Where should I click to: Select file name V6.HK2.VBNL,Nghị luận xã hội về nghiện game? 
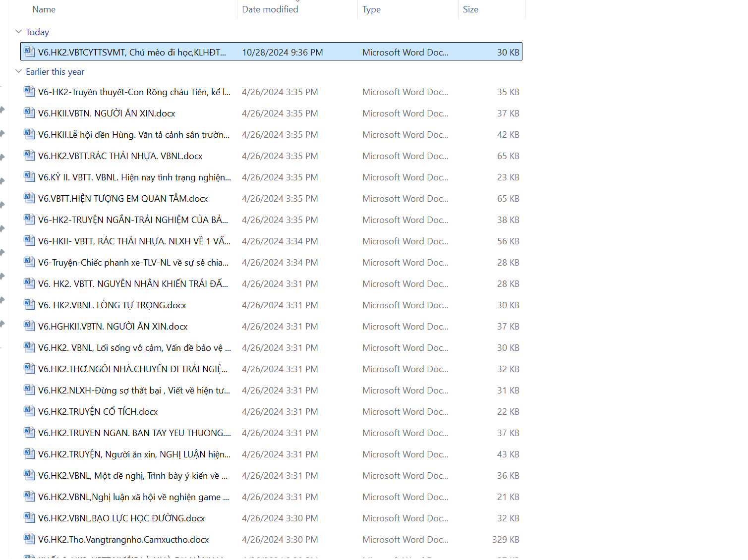pos(134,497)
